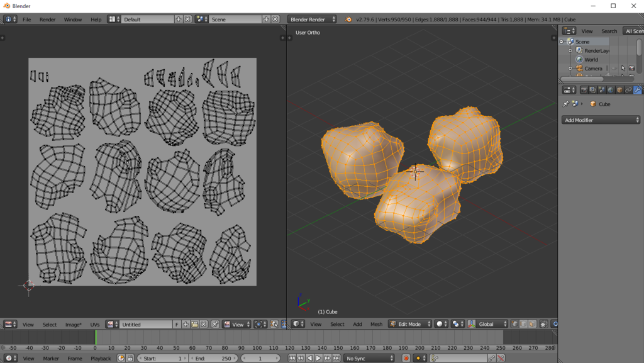Open the Info editor type selector
The width and height of the screenshot is (644, 363).
[10, 20]
